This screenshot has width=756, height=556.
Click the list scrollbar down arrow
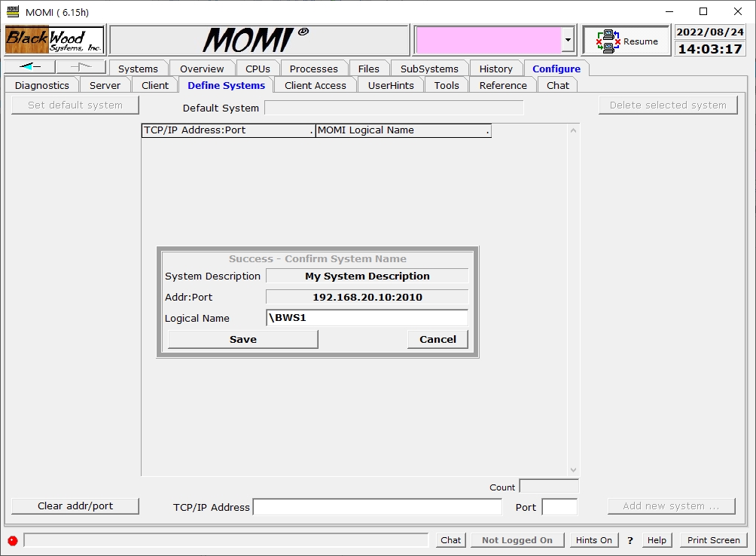click(573, 469)
